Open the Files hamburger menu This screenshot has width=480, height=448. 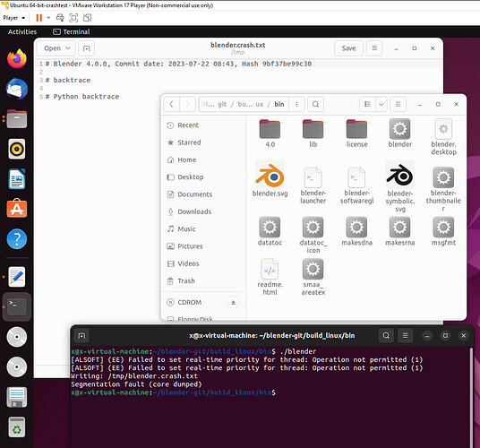tap(398, 105)
